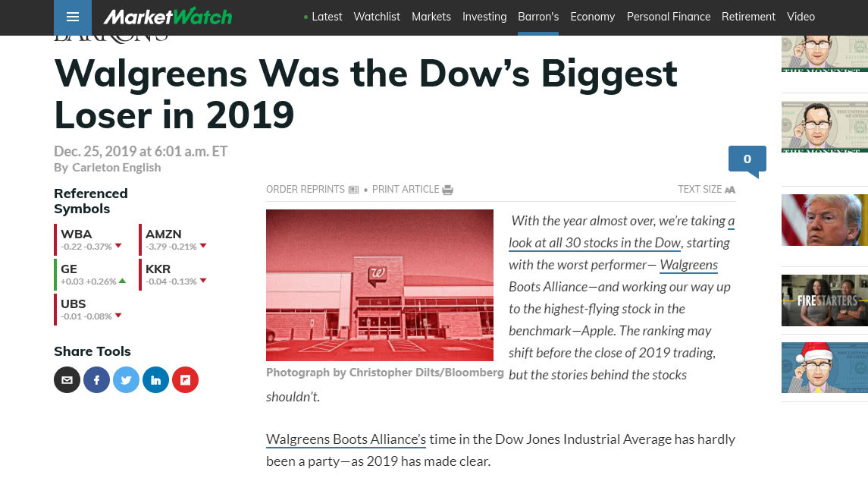868x497 pixels.
Task: Open the Retirement section
Action: [748, 17]
